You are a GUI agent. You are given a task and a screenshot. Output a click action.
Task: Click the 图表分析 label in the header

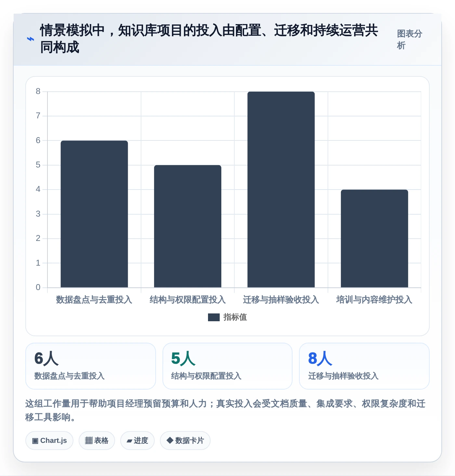coord(409,39)
